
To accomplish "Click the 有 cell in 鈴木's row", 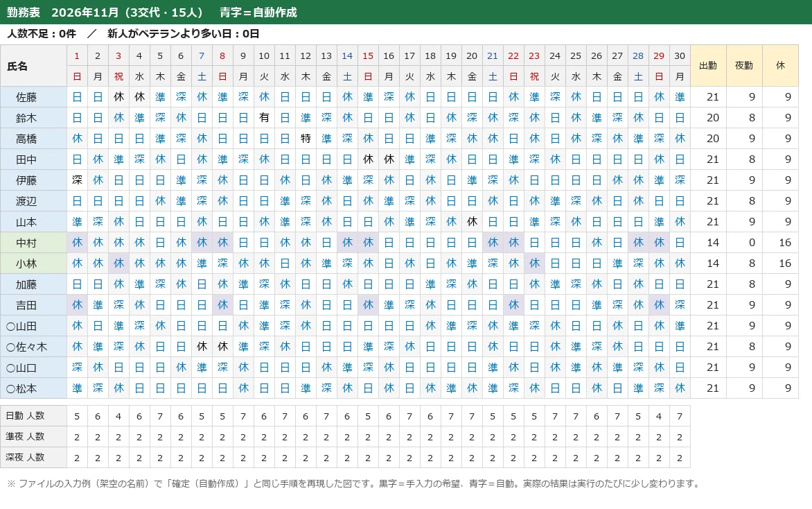I will [264, 118].
